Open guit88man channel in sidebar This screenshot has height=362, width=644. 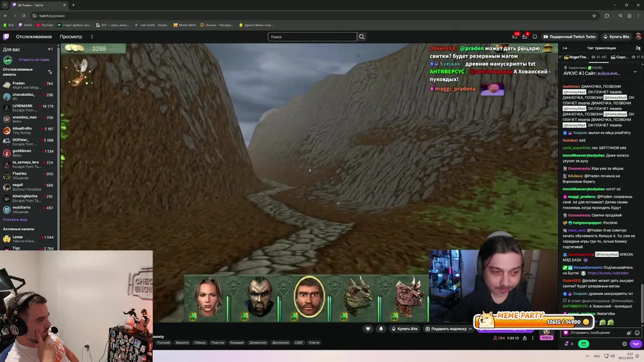(x=29, y=152)
